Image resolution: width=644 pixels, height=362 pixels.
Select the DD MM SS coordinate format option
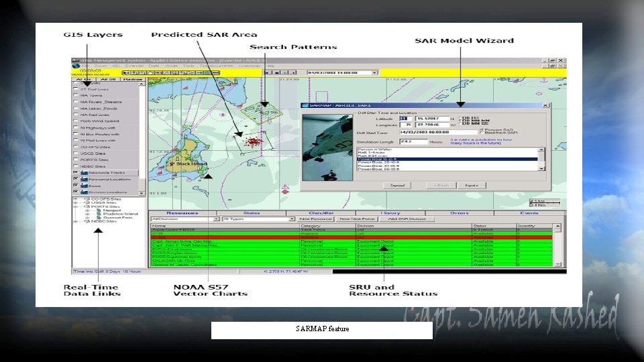461,123
